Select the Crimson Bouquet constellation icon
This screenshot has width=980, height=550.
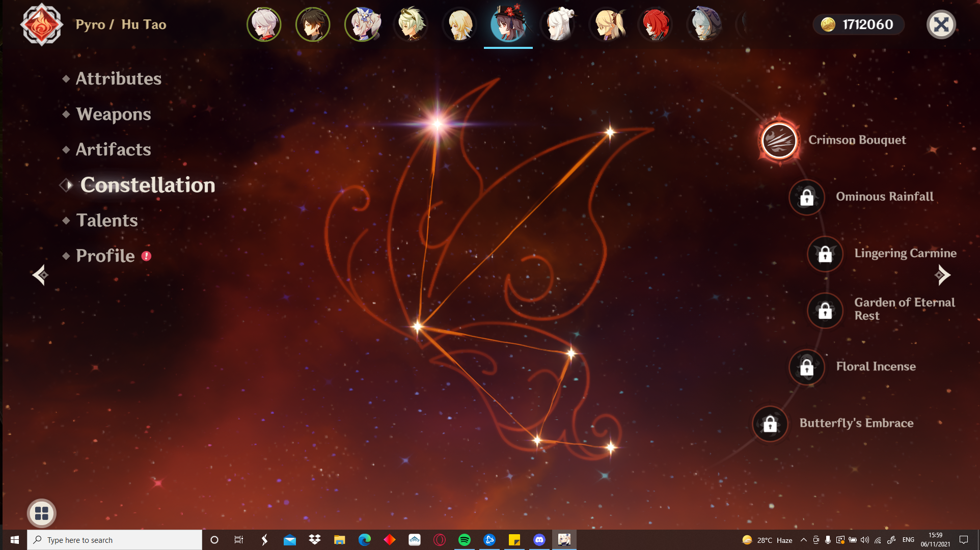click(779, 140)
